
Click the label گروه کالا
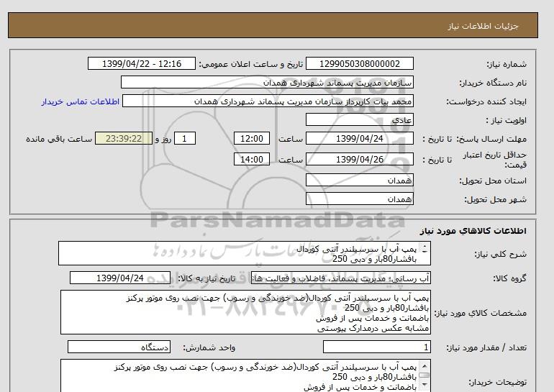[509, 278]
